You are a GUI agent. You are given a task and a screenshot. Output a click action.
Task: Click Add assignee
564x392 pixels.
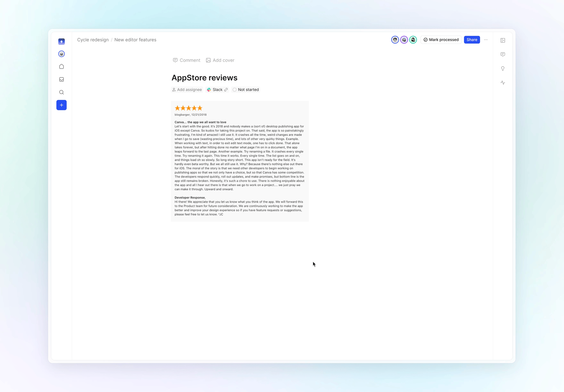[x=187, y=90]
